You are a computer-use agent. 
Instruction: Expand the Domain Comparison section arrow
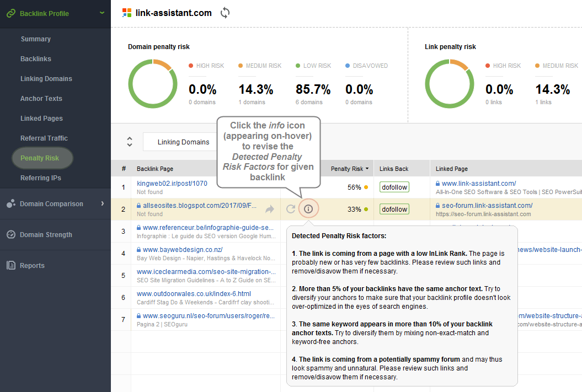[x=102, y=203]
